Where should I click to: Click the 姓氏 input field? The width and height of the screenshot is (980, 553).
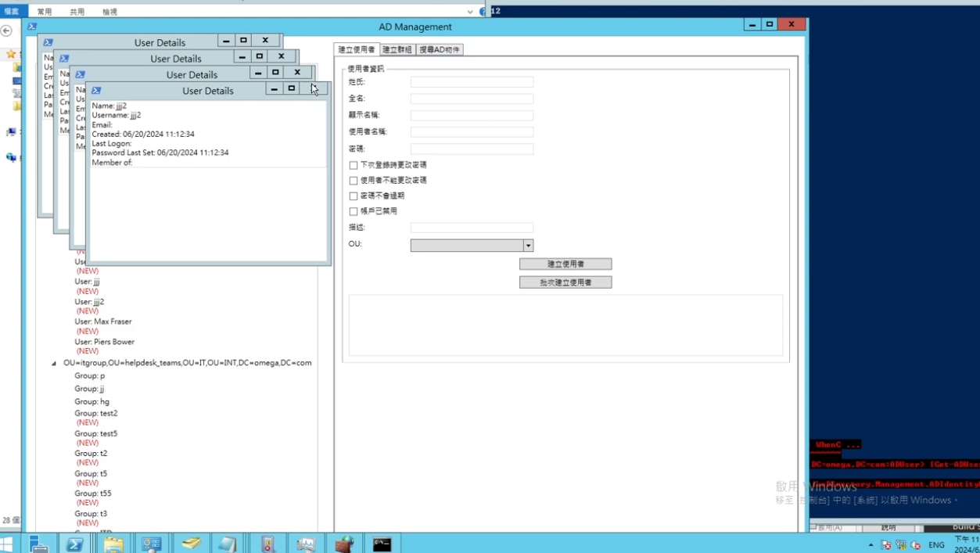pos(472,82)
